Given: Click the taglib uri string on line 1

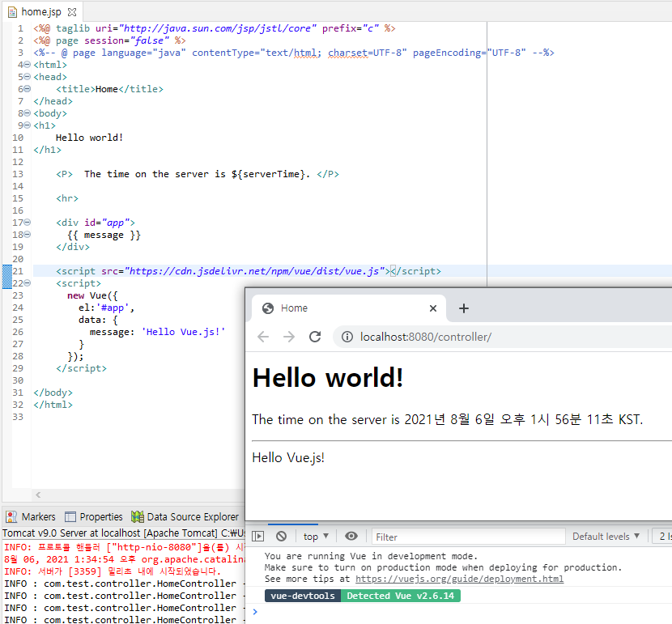Looking at the screenshot, I should coord(218,28).
